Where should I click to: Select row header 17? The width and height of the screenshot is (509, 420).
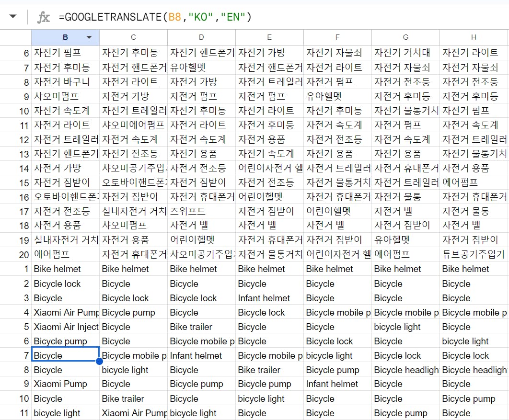tap(16, 212)
